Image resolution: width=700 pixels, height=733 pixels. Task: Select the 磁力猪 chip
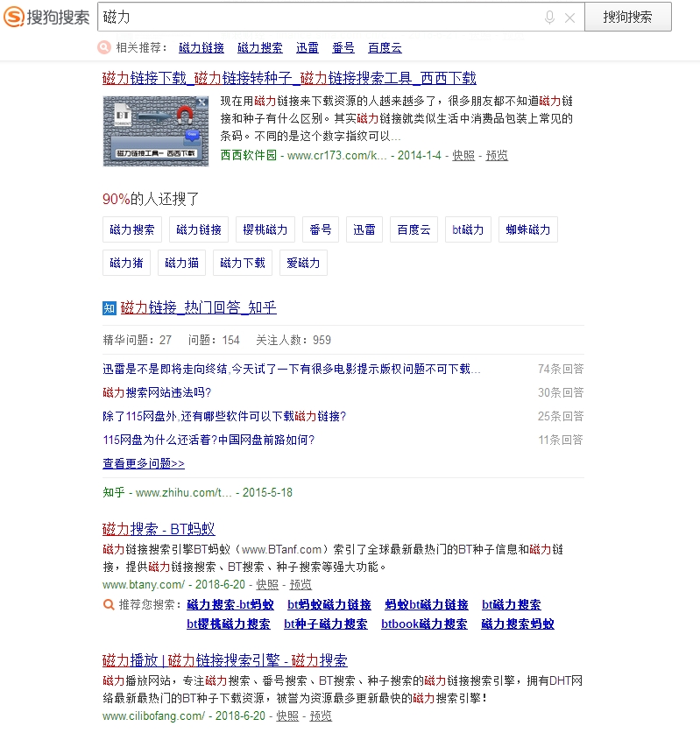[126, 264]
